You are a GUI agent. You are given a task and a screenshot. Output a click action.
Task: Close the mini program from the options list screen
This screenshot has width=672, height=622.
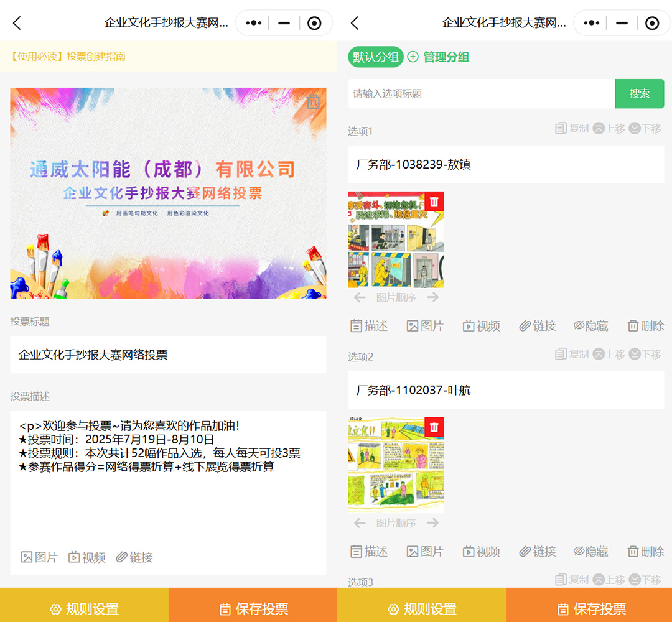652,23
